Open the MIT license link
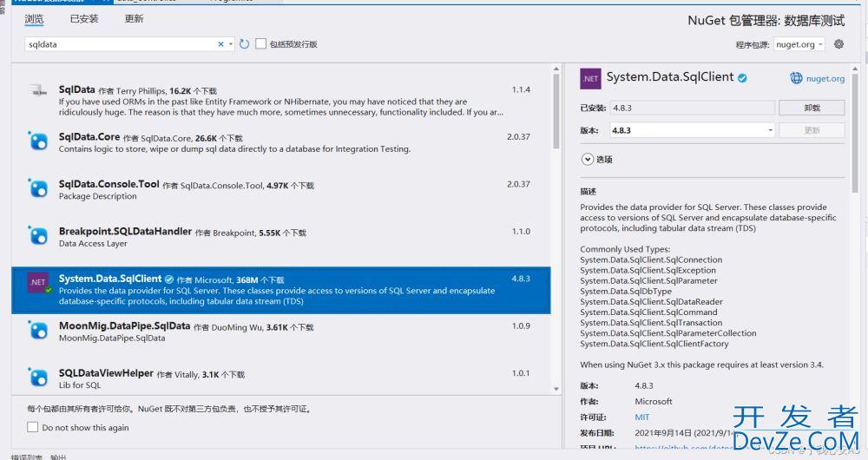 642,417
